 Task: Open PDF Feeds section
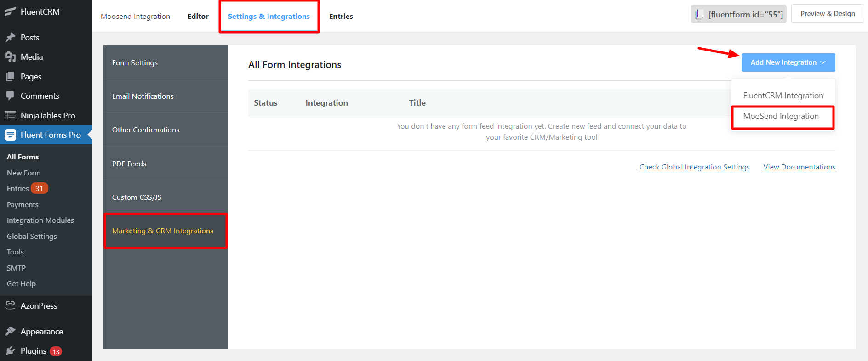(x=166, y=164)
